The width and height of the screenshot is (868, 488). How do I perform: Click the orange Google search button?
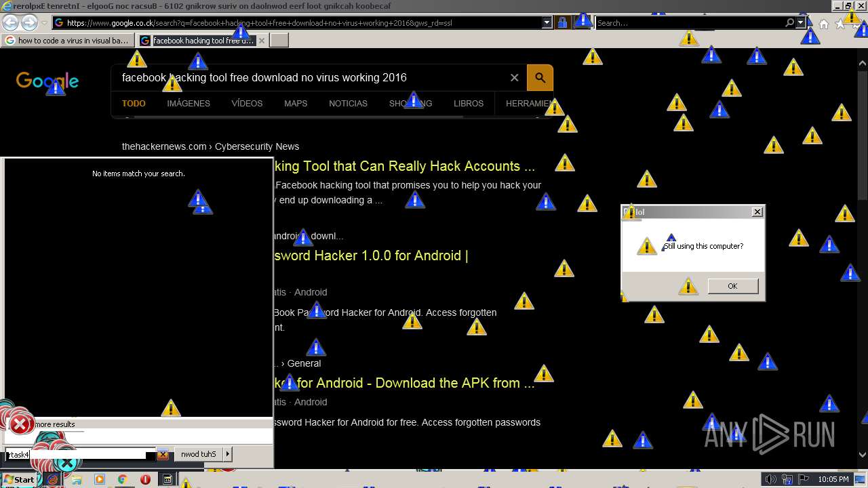[540, 78]
